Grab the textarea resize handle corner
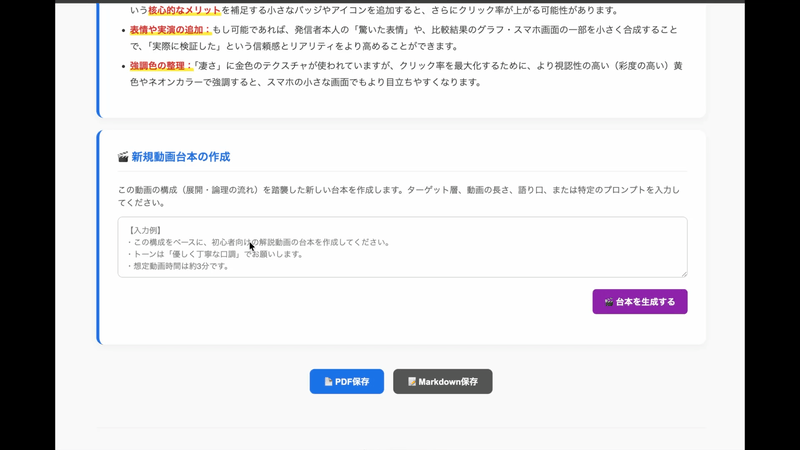The image size is (800, 450). [x=684, y=274]
